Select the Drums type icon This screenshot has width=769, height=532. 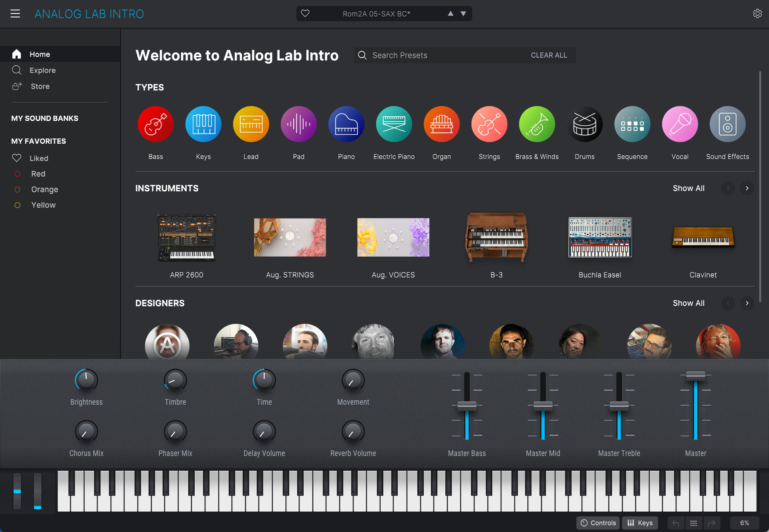pyautogui.click(x=585, y=124)
